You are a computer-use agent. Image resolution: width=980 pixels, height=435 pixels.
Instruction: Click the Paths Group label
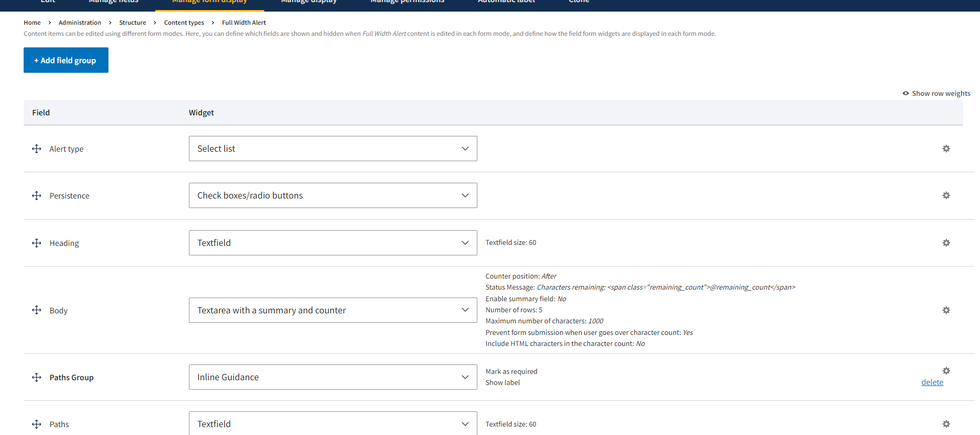click(x=72, y=378)
